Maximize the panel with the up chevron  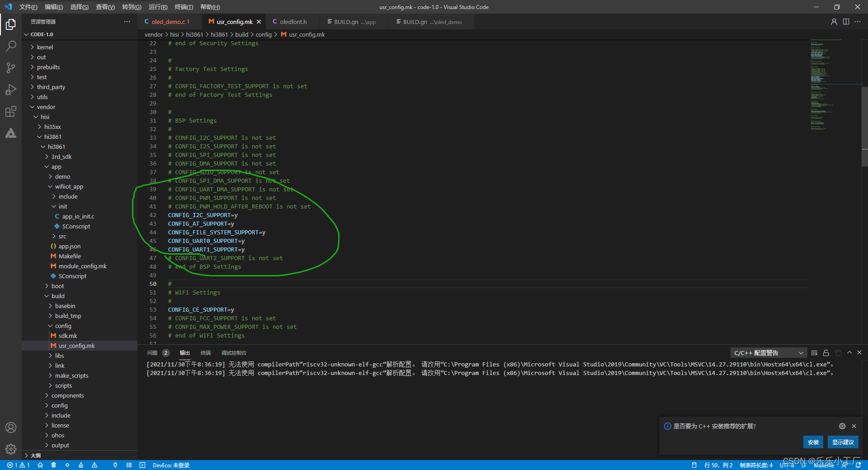[849, 353]
